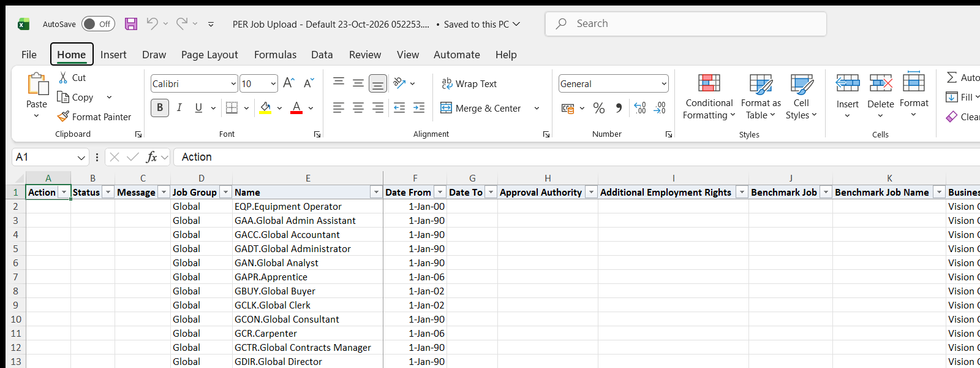Select cell GADT.Global Administrator
The height and width of the screenshot is (368, 980).
(x=307, y=249)
